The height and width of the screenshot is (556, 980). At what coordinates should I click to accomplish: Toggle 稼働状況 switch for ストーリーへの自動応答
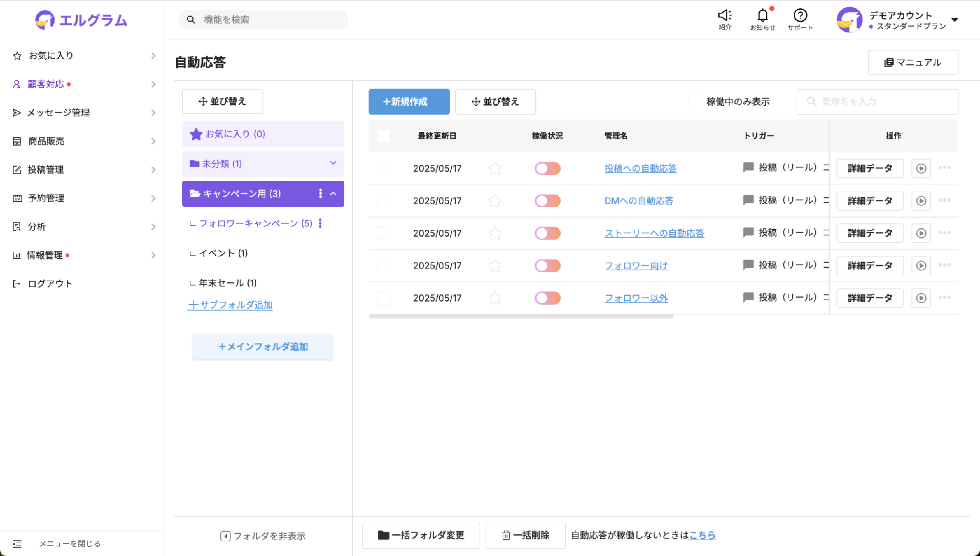[547, 233]
